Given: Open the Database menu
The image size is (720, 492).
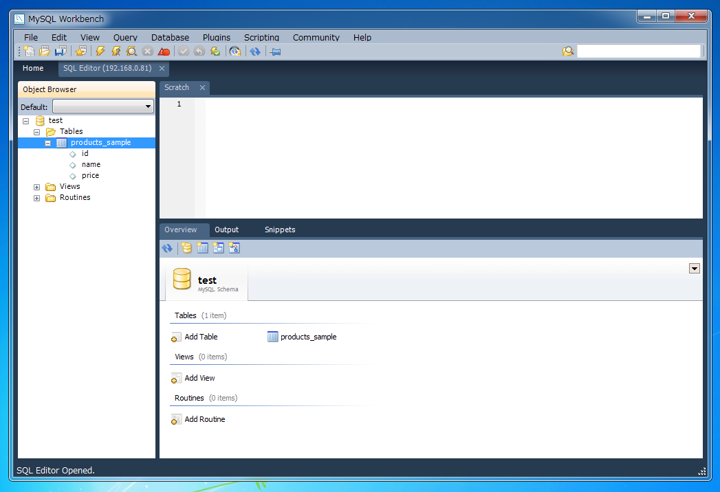Looking at the screenshot, I should click(170, 38).
